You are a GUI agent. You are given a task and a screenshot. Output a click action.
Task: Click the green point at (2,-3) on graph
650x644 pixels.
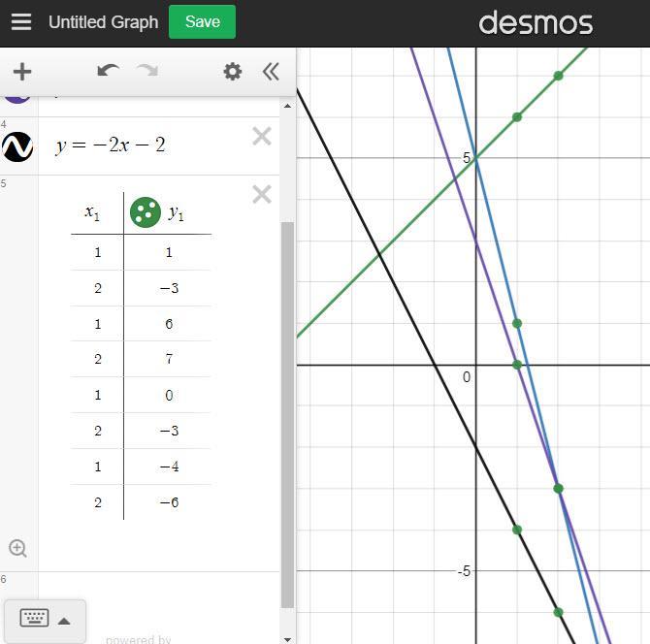point(559,489)
